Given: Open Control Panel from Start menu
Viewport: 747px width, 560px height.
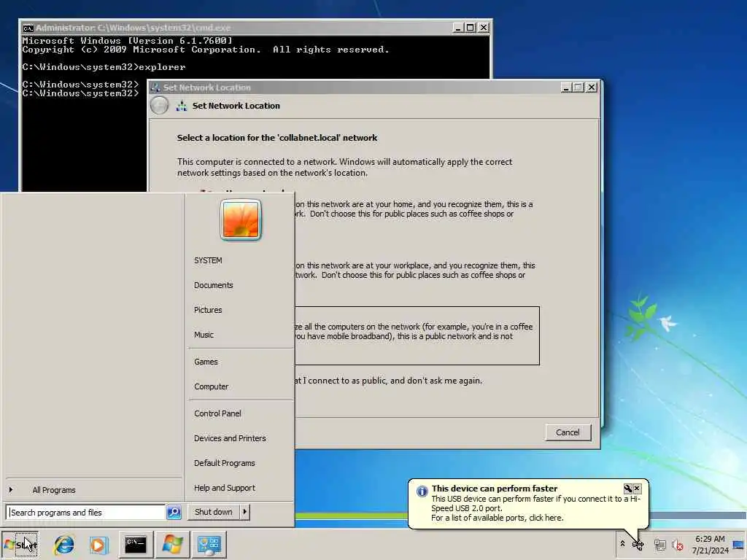Looking at the screenshot, I should point(217,414).
